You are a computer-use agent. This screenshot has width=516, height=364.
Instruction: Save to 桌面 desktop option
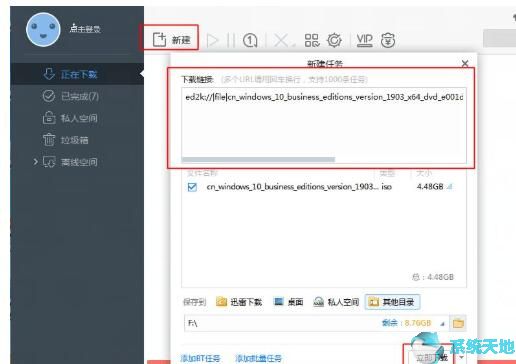coord(288,302)
